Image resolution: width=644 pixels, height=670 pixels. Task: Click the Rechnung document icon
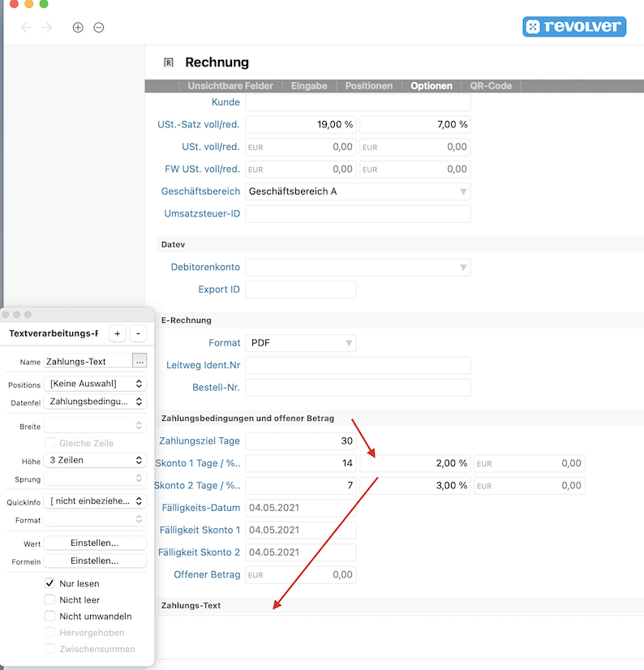click(169, 62)
